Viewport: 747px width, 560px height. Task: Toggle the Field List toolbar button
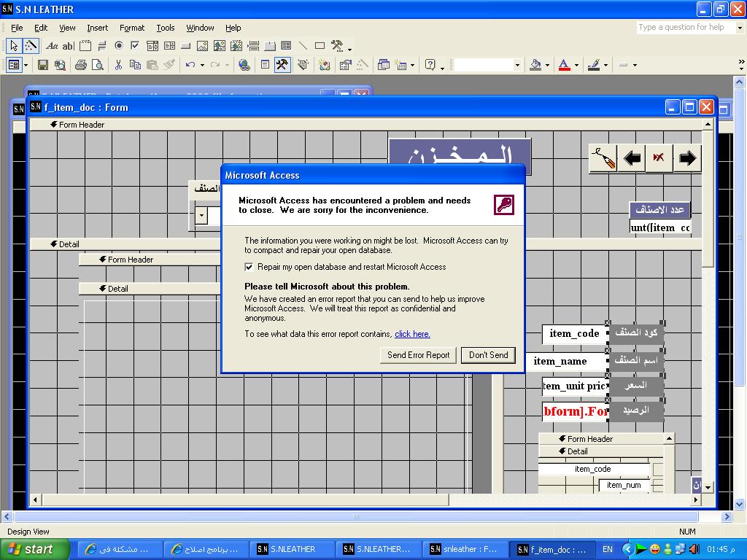[266, 65]
